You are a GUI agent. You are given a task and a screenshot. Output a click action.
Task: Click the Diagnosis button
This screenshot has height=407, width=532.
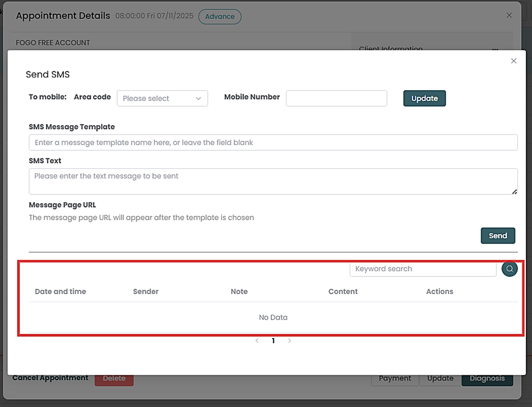tap(487, 379)
